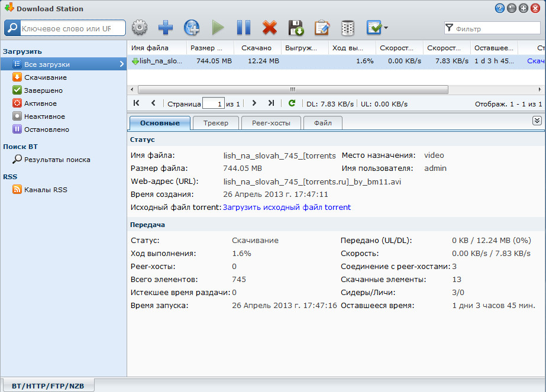
Task: Click the add download by URL globe icon
Action: [x=192, y=27]
